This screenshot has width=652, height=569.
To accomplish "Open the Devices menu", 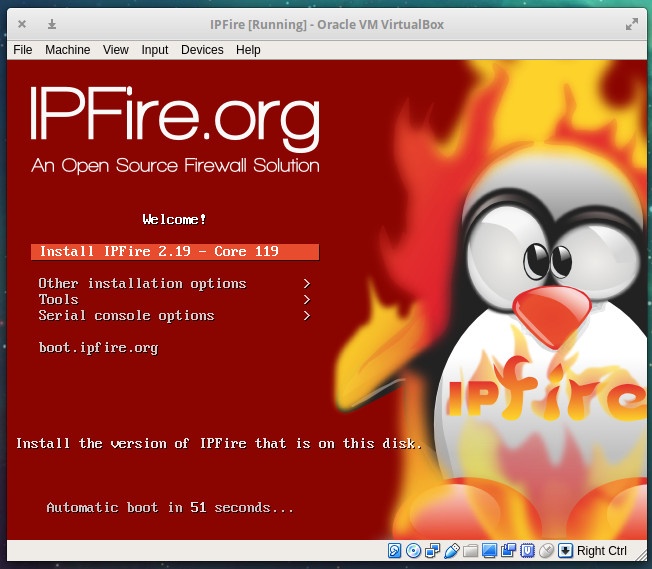I will [x=202, y=50].
